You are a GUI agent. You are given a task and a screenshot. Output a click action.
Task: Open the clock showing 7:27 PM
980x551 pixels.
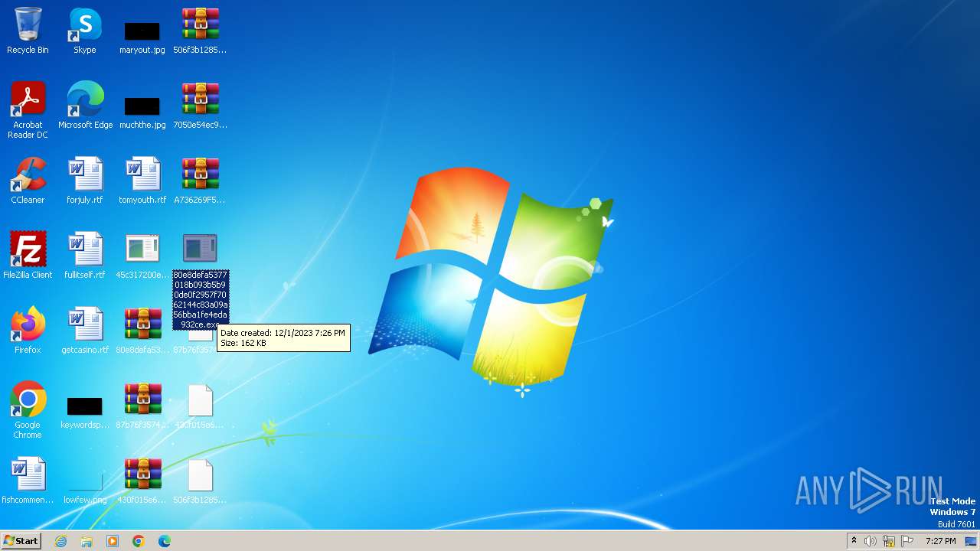point(940,541)
